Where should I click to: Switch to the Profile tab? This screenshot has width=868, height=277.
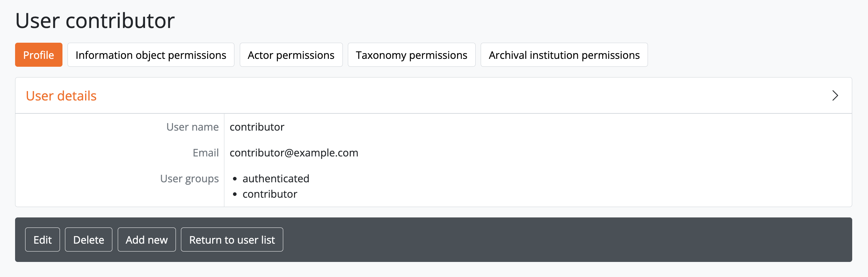point(39,55)
